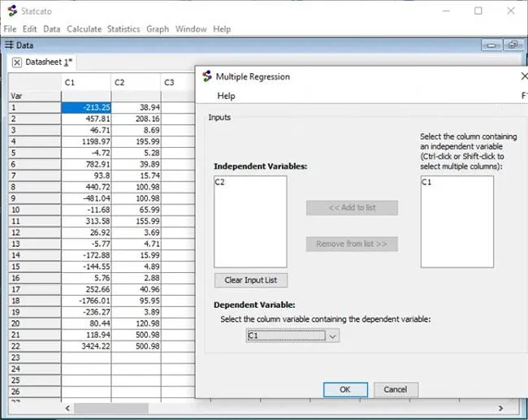Click the dependent variable C1 combo field
The width and height of the screenshot is (528, 420).
tap(286, 336)
